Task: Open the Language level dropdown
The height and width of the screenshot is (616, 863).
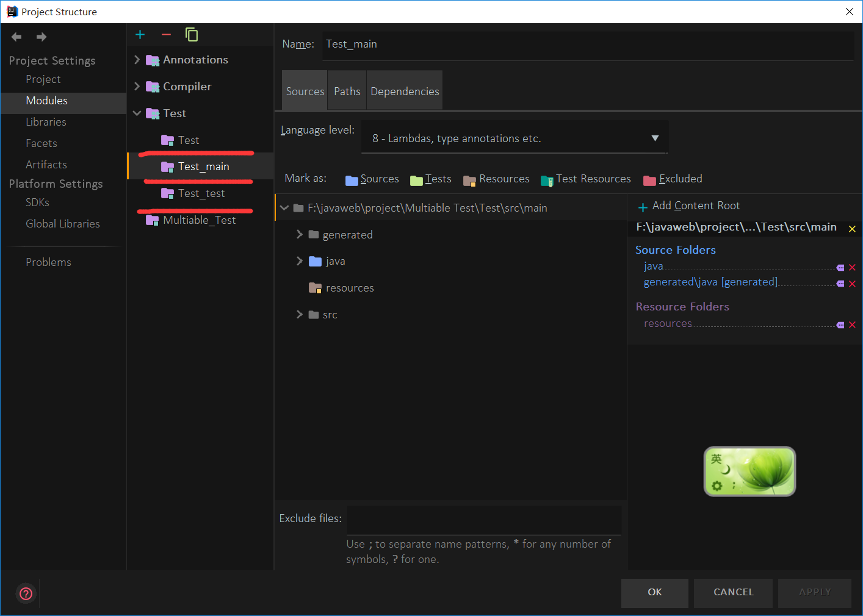Action: click(655, 137)
